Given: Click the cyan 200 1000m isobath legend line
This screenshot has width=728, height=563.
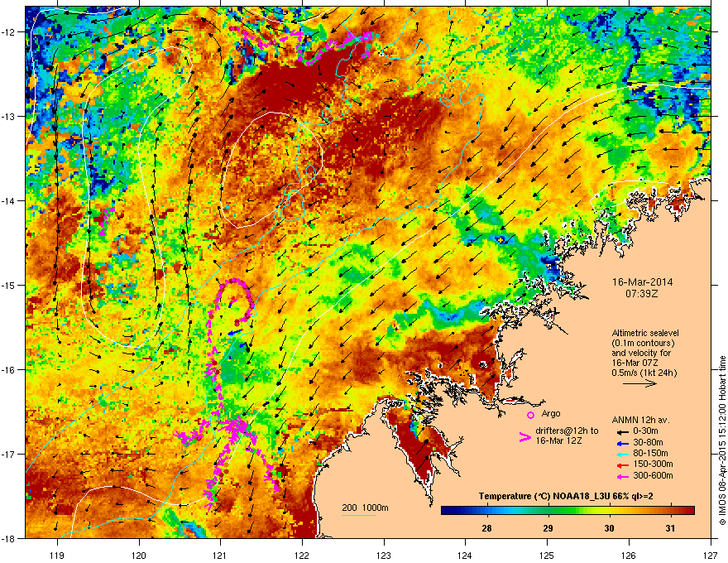Looking at the screenshot, I should (358, 515).
